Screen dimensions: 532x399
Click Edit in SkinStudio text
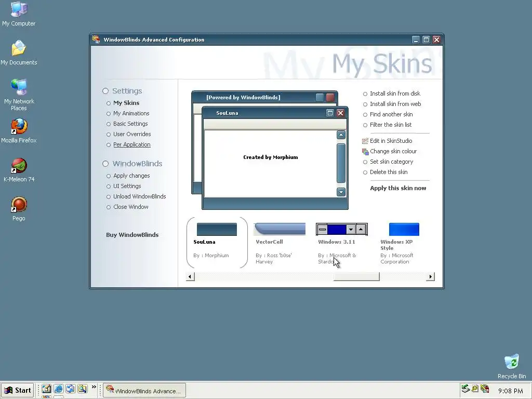391,141
